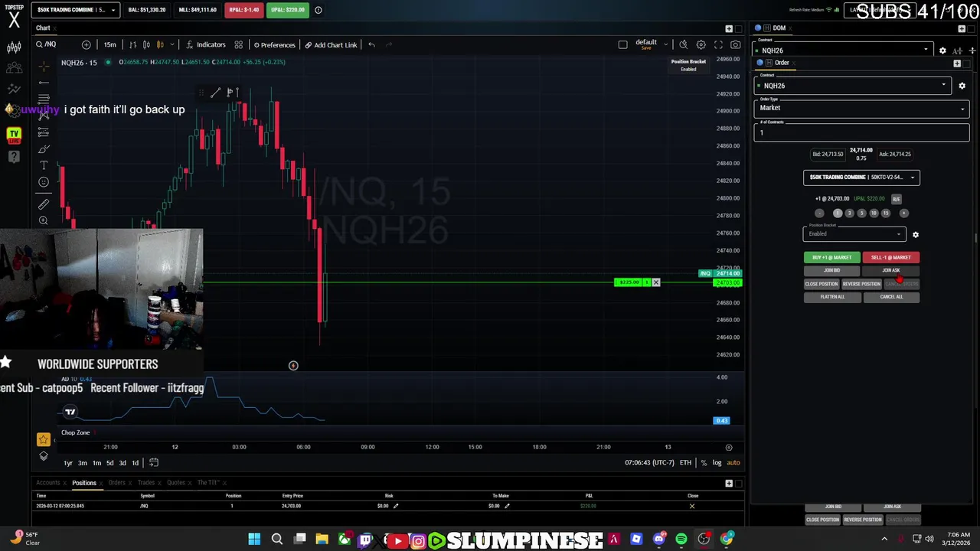Switch to the Accounts tab
This screenshot has height=551, width=980.
47,483
